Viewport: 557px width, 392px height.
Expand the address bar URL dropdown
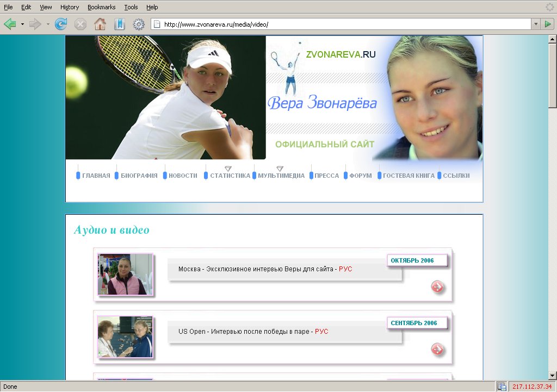tap(536, 24)
